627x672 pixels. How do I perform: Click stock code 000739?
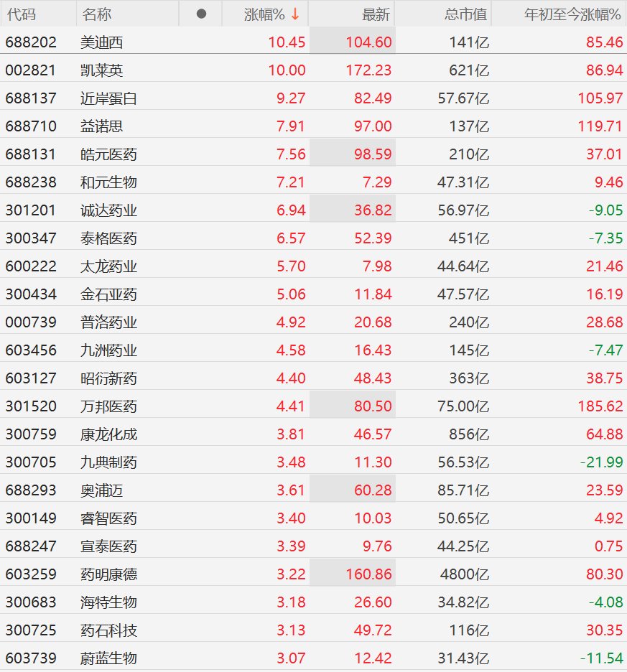[x=31, y=322]
